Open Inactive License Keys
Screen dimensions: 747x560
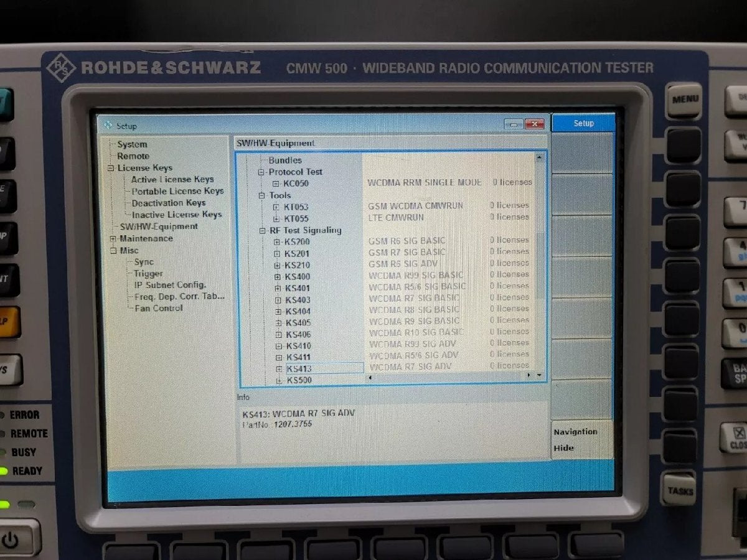[x=177, y=215]
